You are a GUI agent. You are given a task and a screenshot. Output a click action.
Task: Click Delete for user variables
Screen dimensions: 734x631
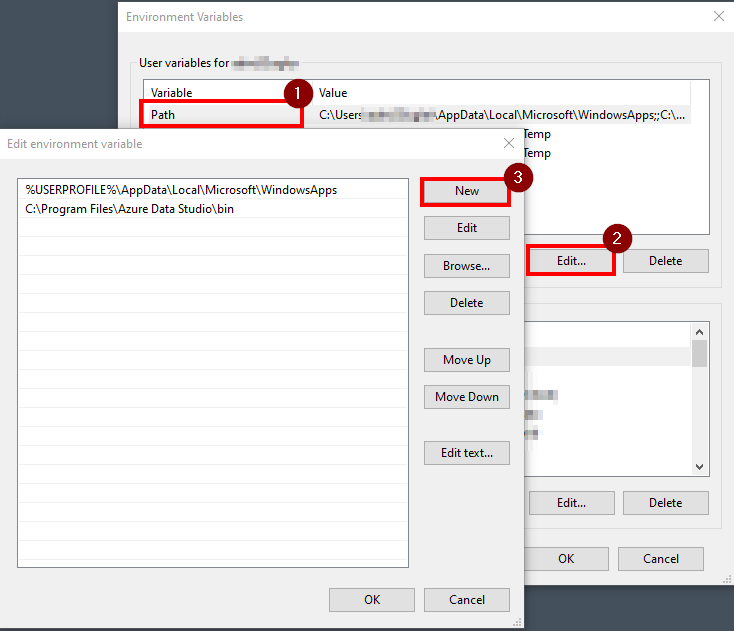pos(665,261)
